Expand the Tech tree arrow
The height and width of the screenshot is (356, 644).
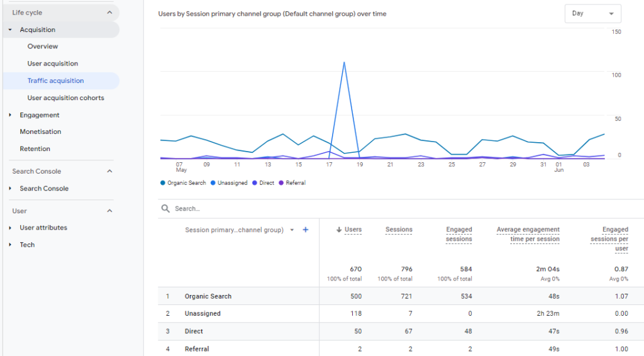tap(10, 245)
